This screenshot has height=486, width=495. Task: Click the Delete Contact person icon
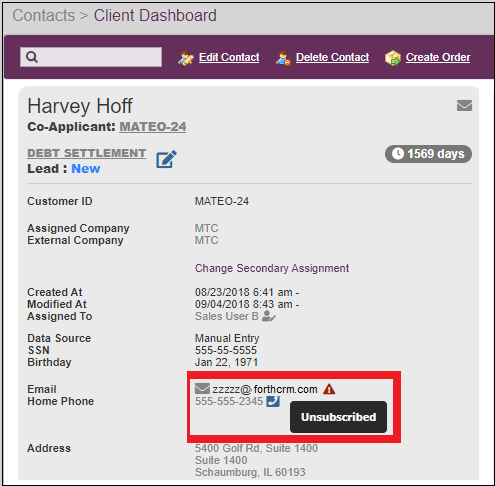point(283,58)
